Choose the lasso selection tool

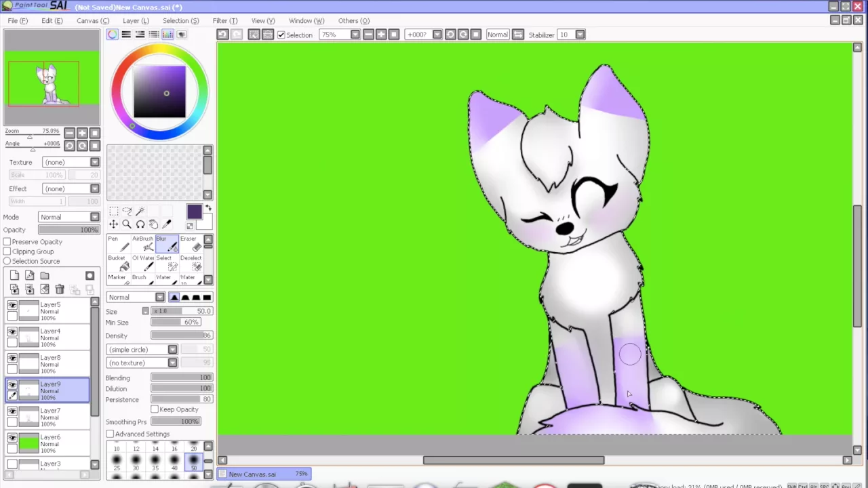(x=127, y=211)
